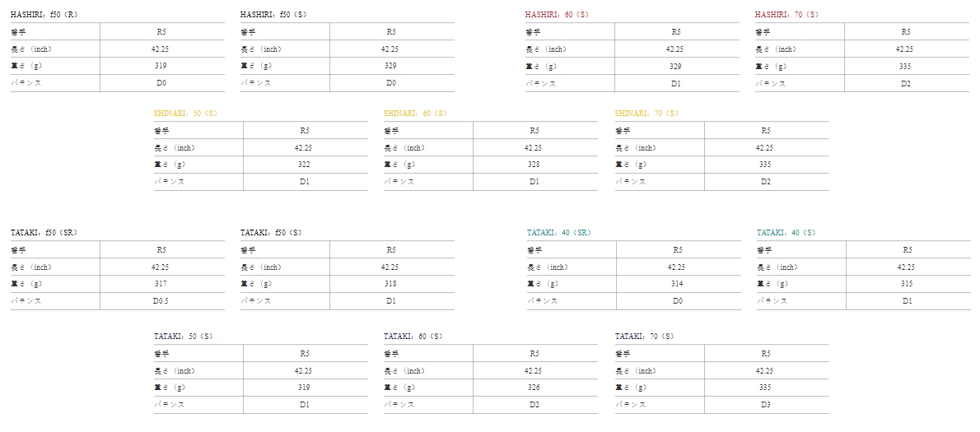Select the TATAKI: f50 (SR) table title
The width and height of the screenshot is (980, 432).
[x=44, y=233]
